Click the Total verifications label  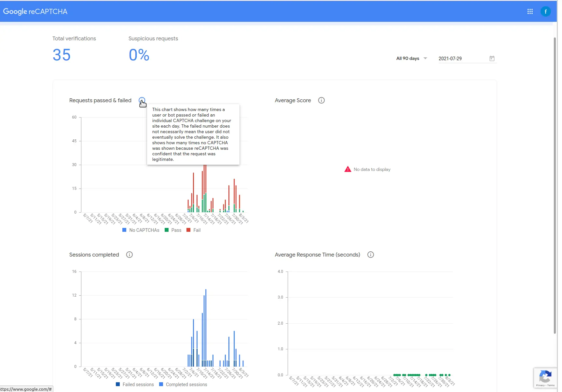click(74, 38)
